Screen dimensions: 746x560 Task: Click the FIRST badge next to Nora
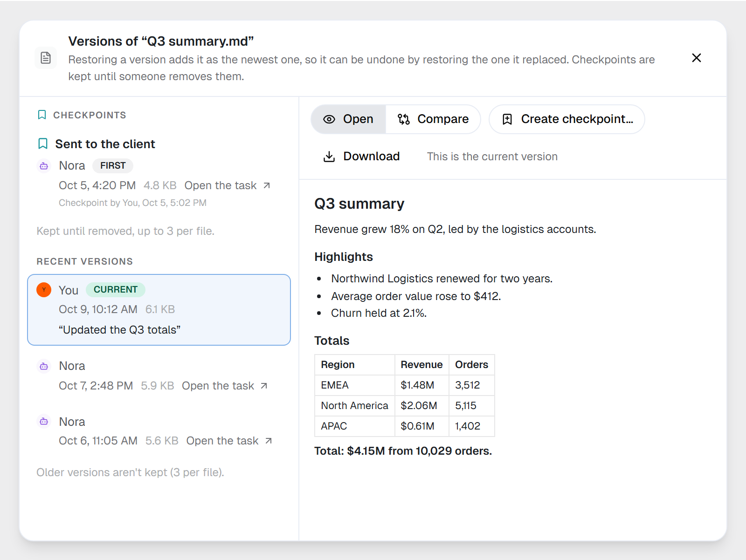(113, 166)
